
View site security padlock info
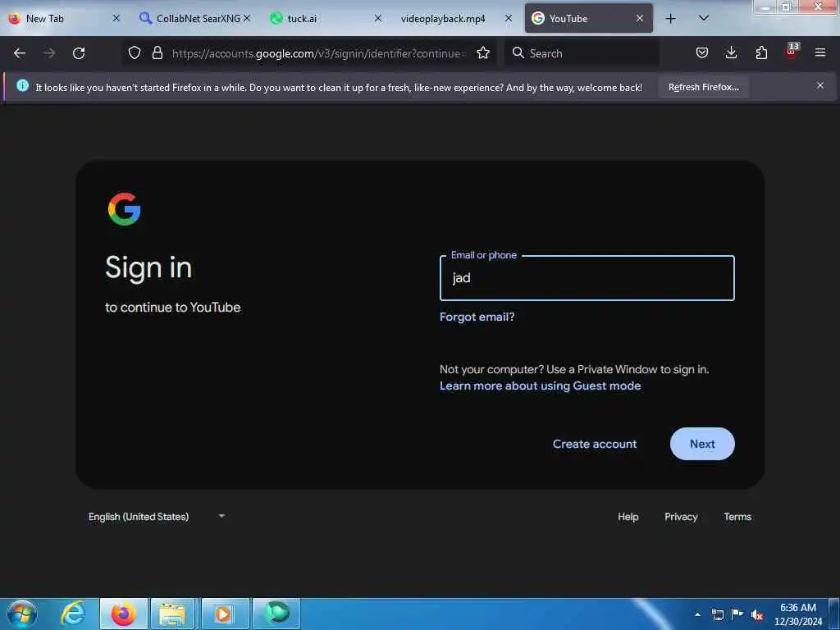tap(157, 52)
